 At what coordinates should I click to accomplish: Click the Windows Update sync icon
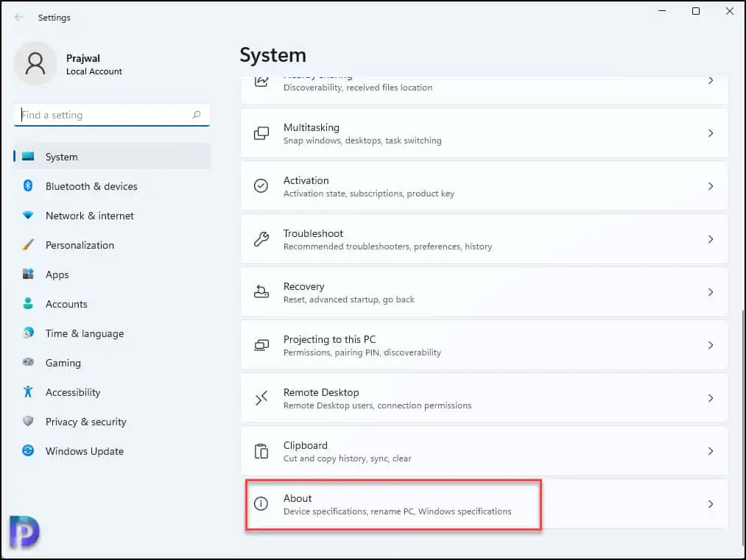[28, 451]
